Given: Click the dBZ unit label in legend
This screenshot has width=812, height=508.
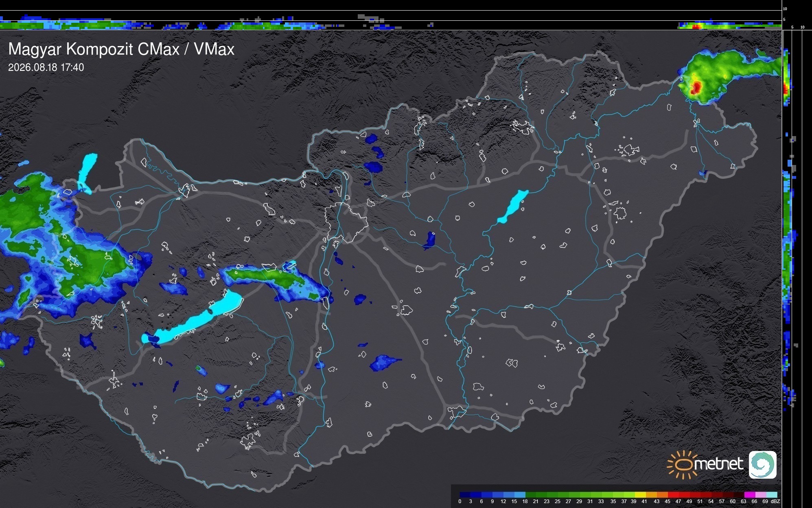Looking at the screenshot, I should click(x=775, y=501).
